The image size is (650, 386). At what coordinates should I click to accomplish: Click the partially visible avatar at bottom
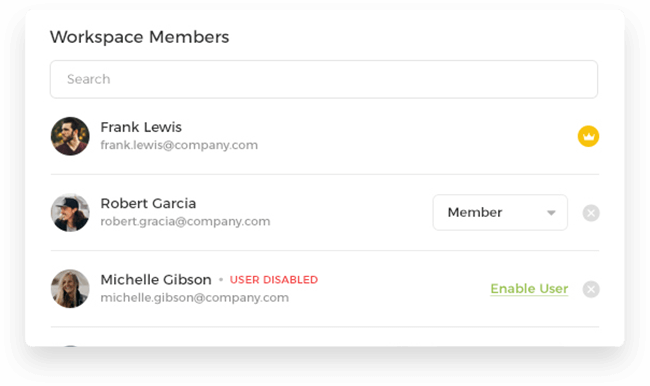pos(70,345)
